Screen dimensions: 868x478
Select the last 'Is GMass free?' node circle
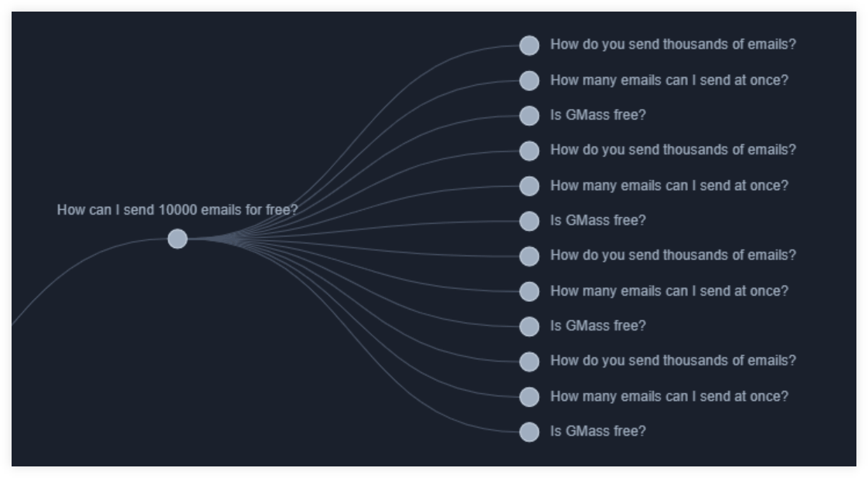point(529,432)
